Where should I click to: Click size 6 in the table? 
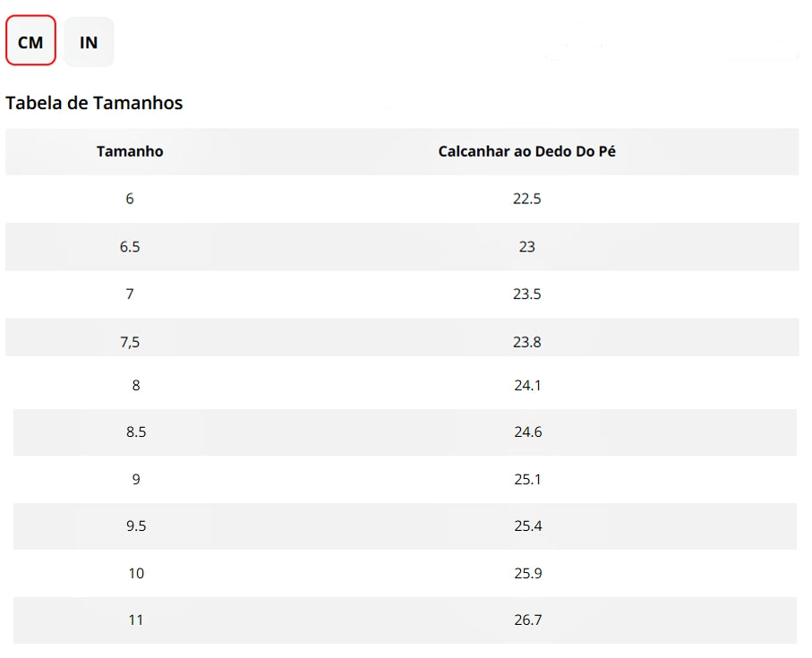coord(130,199)
